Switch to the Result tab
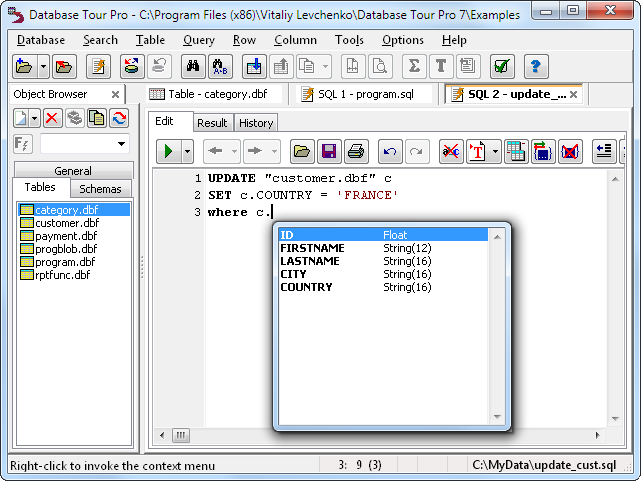Screen dimensions: 641x481 pyautogui.click(x=212, y=123)
